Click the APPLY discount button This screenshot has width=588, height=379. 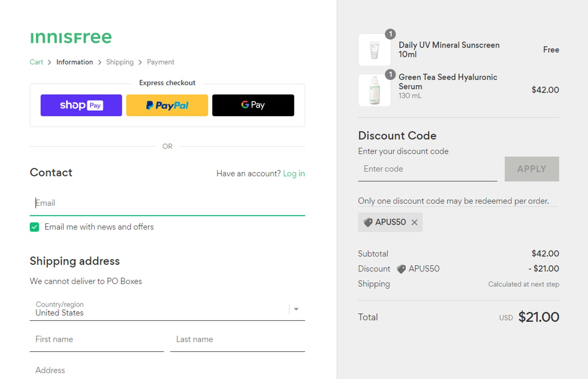pyautogui.click(x=532, y=169)
